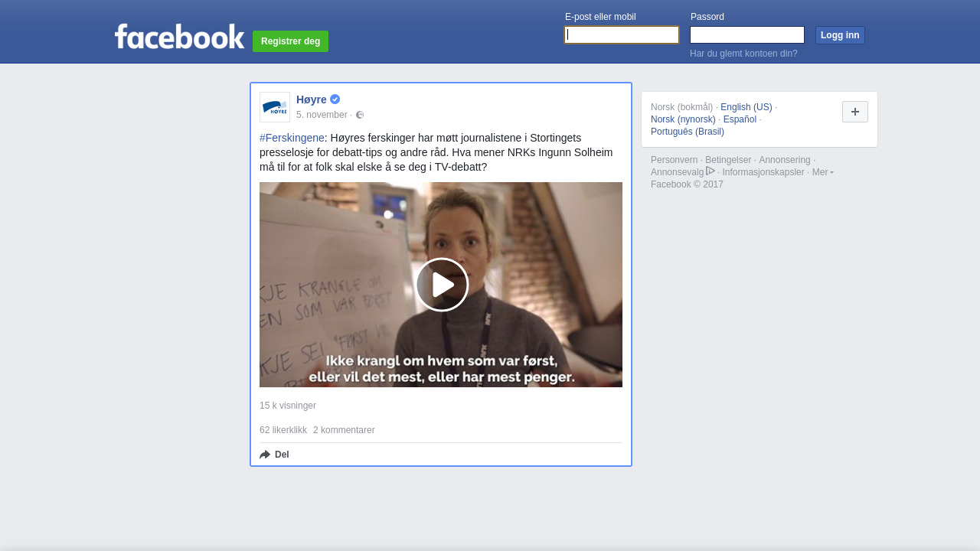Viewport: 980px width, 551px height.
Task: Open the forgotten account link
Action: [x=743, y=54]
